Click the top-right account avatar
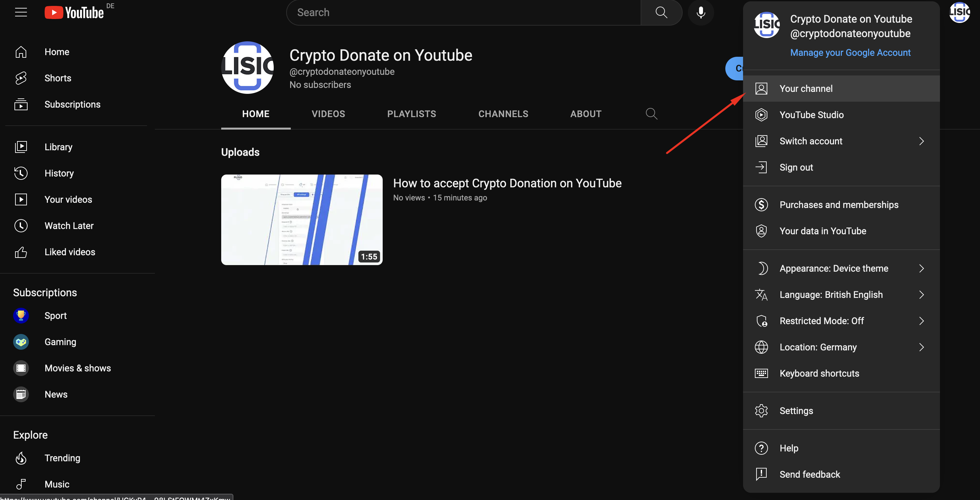980x500 pixels. (959, 12)
